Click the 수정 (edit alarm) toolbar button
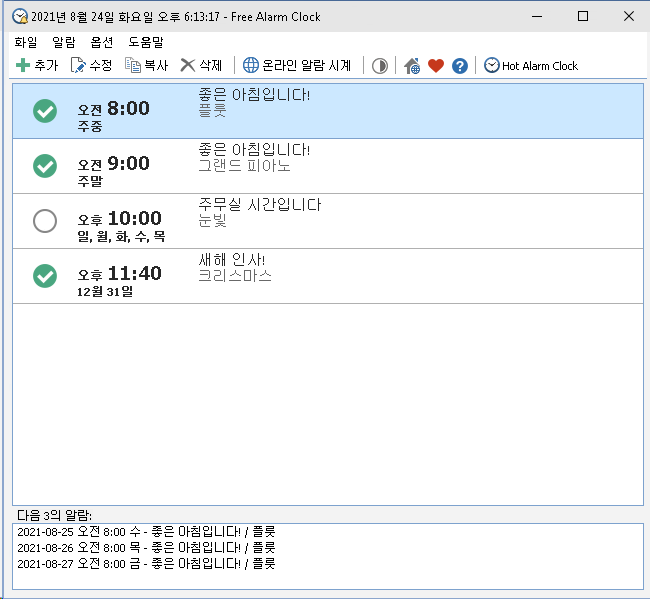 [x=91, y=65]
